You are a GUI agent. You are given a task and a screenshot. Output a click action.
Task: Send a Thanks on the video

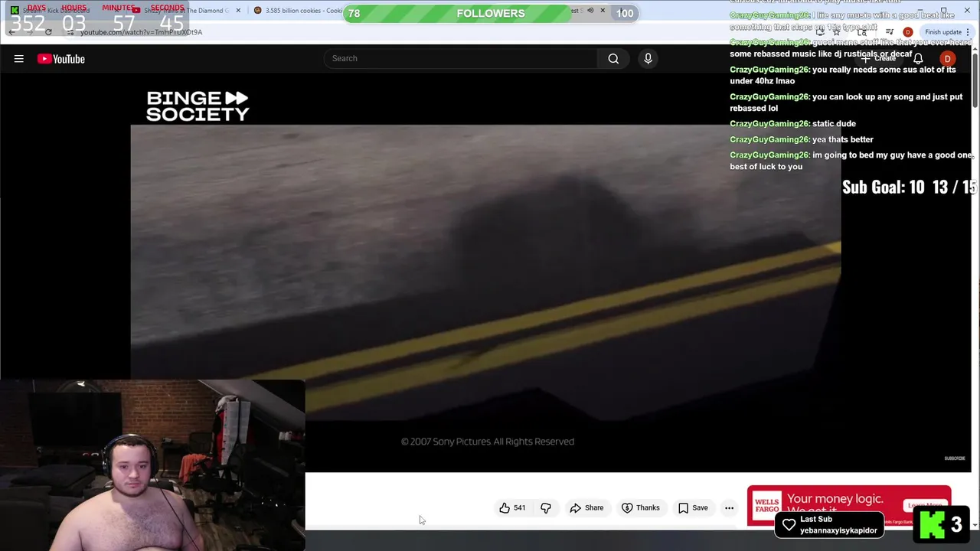click(x=641, y=508)
